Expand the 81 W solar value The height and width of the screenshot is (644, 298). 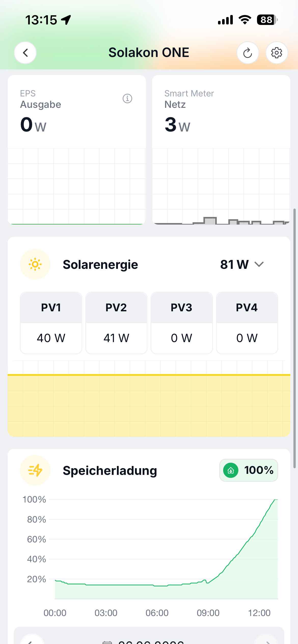(x=234, y=265)
